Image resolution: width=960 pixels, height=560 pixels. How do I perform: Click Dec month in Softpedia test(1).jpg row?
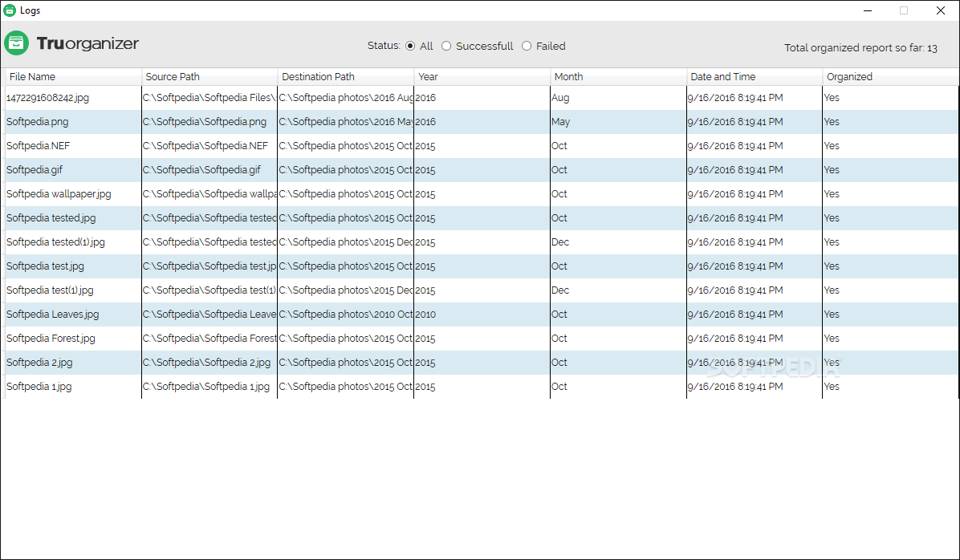560,290
